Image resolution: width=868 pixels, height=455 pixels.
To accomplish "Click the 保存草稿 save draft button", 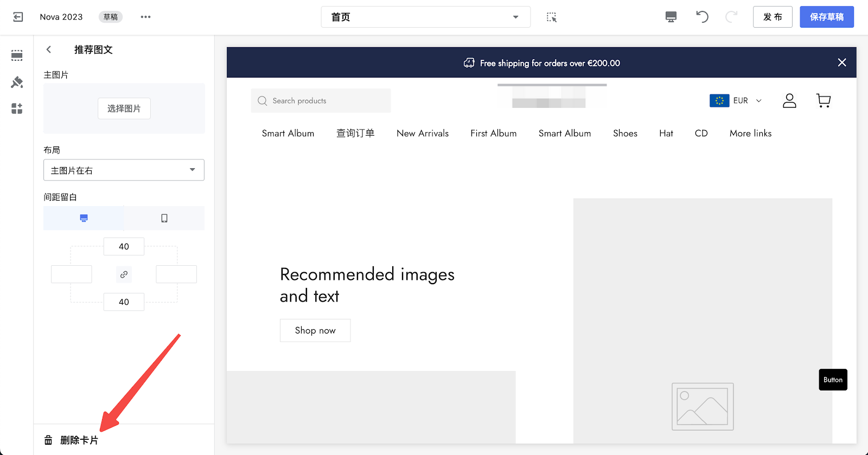I will click(827, 17).
